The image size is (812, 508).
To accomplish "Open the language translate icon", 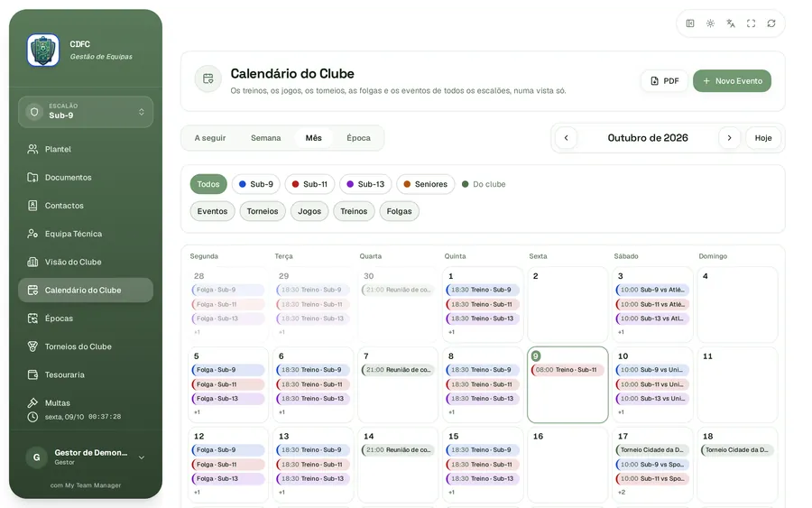I will pos(731,23).
